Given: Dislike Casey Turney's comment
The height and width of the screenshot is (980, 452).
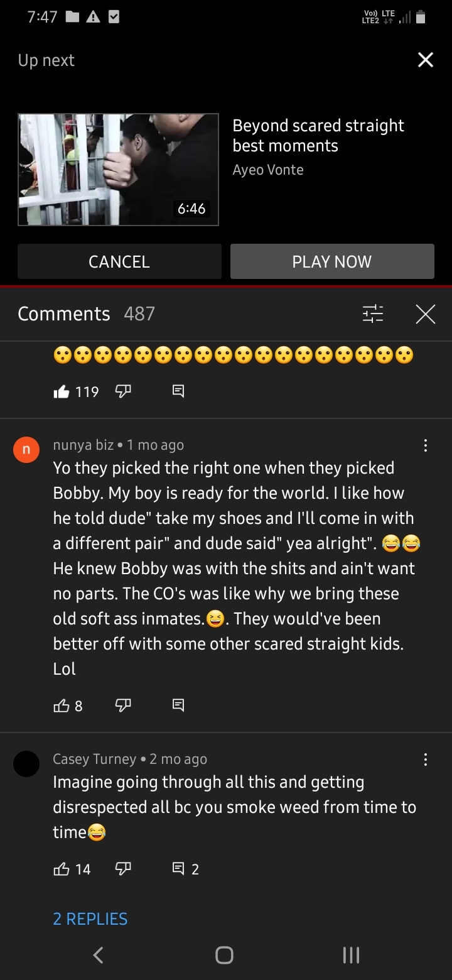Looking at the screenshot, I should (123, 869).
